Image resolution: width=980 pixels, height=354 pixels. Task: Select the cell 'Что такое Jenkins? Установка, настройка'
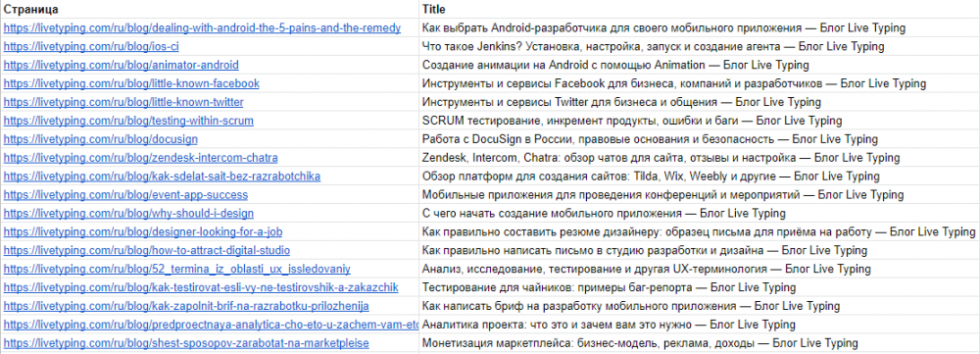[x=700, y=46]
